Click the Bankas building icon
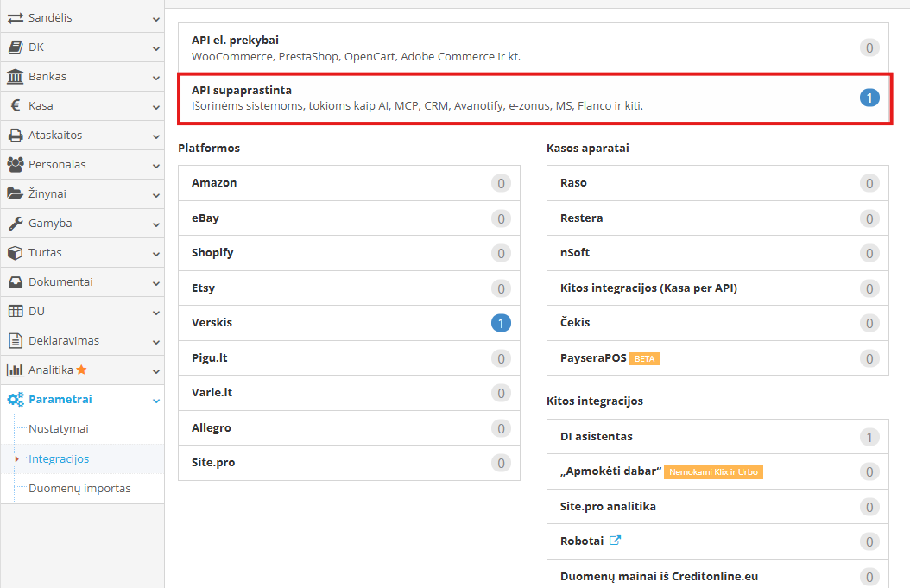Image resolution: width=910 pixels, height=588 pixels. pyautogui.click(x=15, y=76)
